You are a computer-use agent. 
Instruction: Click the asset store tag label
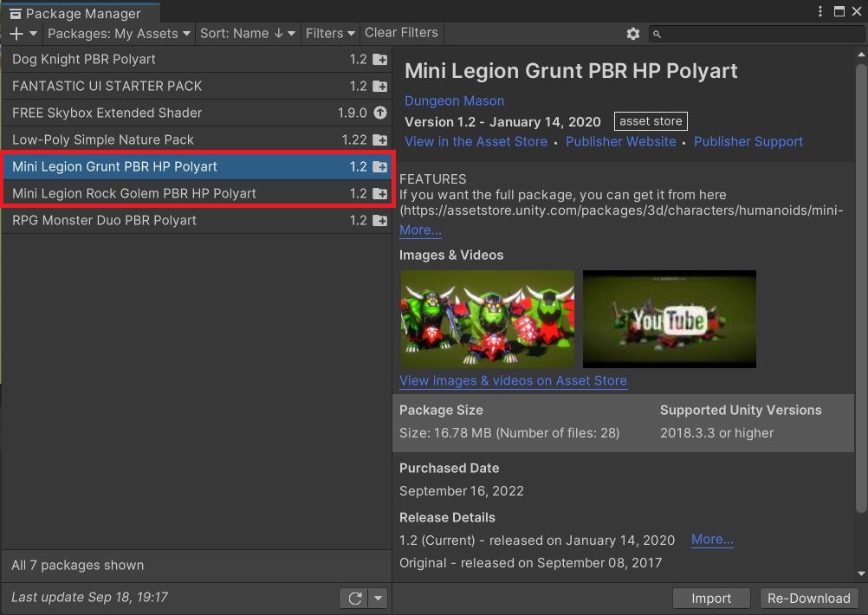pos(651,121)
